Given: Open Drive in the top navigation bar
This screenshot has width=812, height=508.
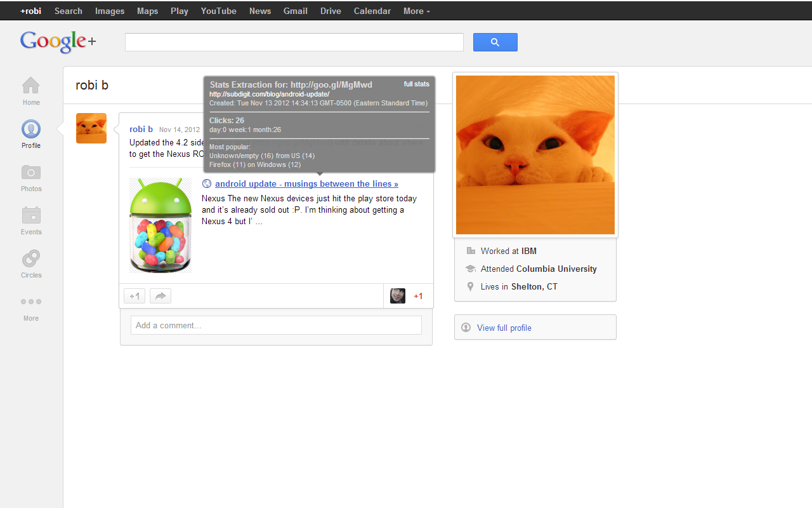Looking at the screenshot, I should point(331,11).
